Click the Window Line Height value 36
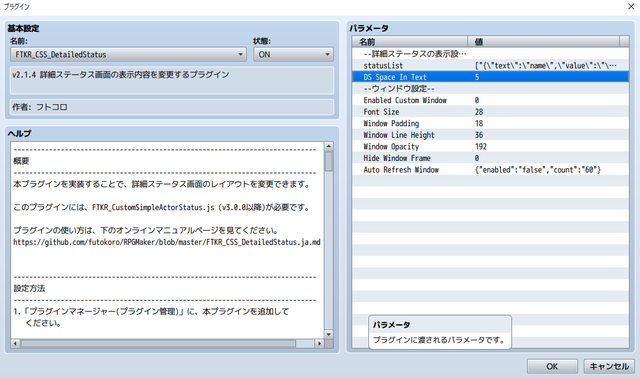 coord(478,135)
